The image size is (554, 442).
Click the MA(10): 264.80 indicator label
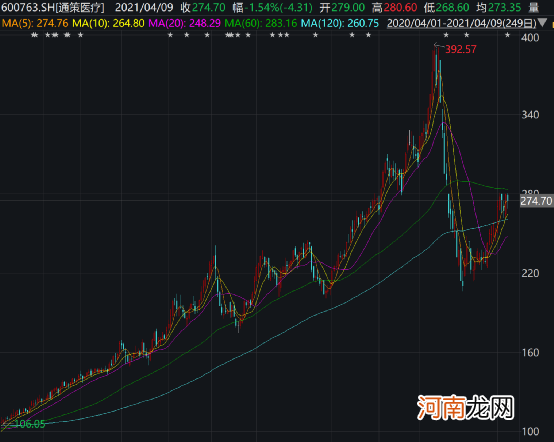click(108, 23)
